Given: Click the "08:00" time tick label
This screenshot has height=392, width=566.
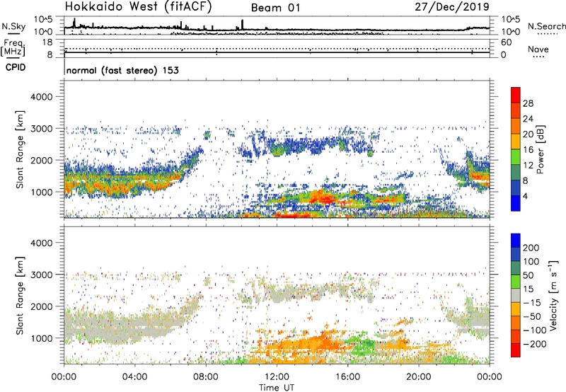Looking at the screenshot, I should click(x=206, y=377).
